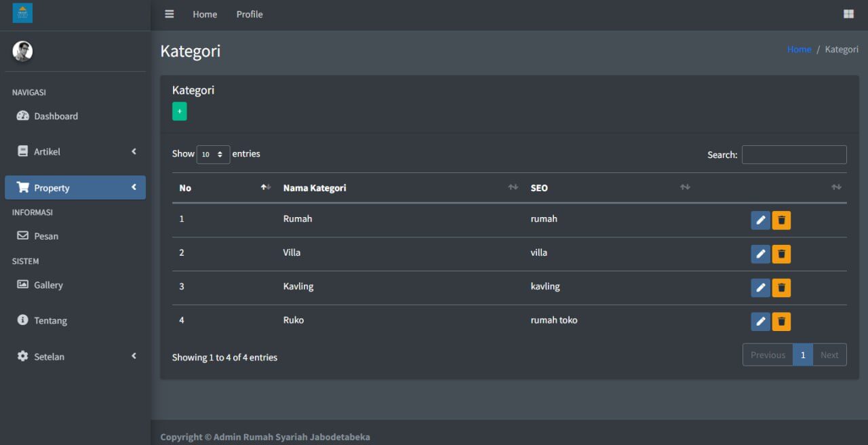Click the Next pagination button
868x445 pixels.
point(829,355)
